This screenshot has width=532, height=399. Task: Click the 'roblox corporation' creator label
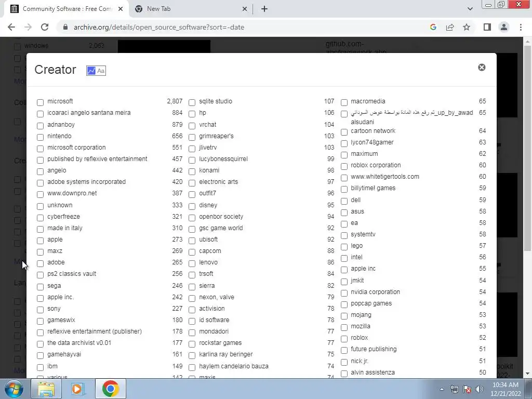[x=376, y=165]
